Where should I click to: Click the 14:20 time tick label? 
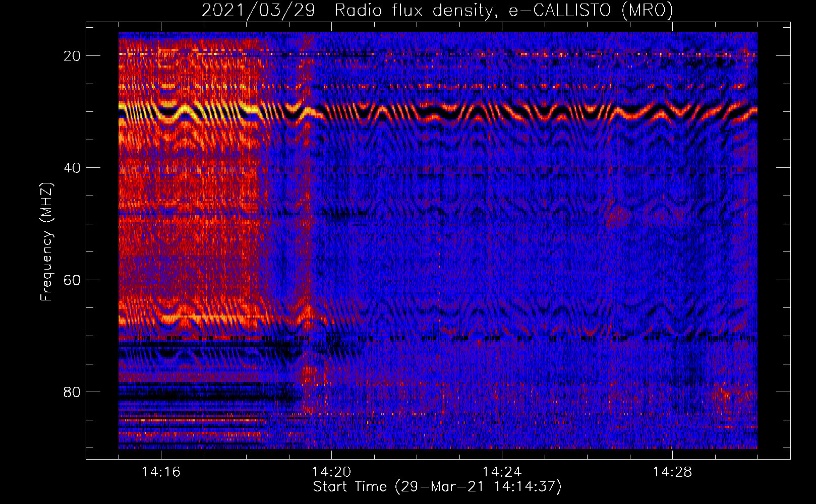pos(331,472)
